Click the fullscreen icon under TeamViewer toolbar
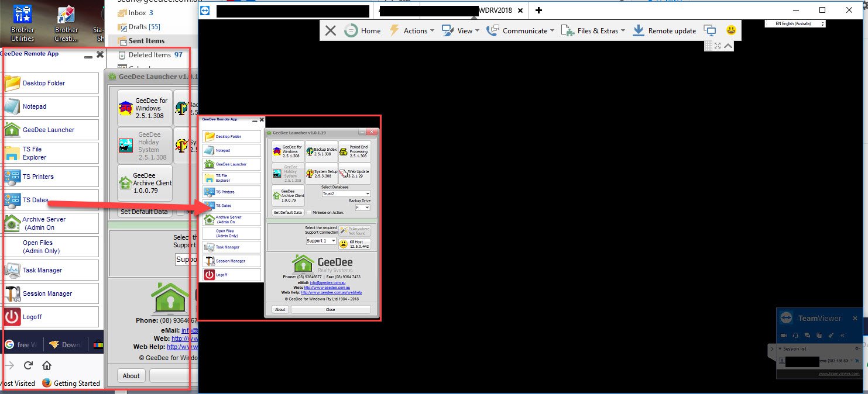 [x=718, y=46]
